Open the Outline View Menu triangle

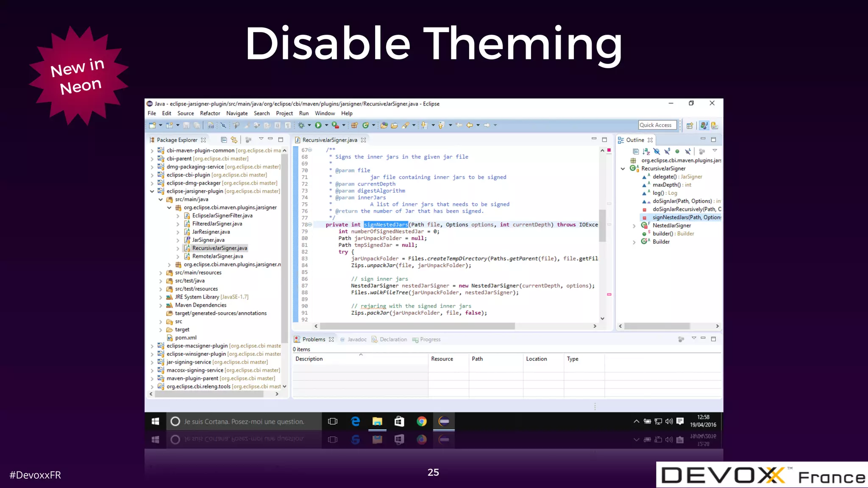coord(715,151)
